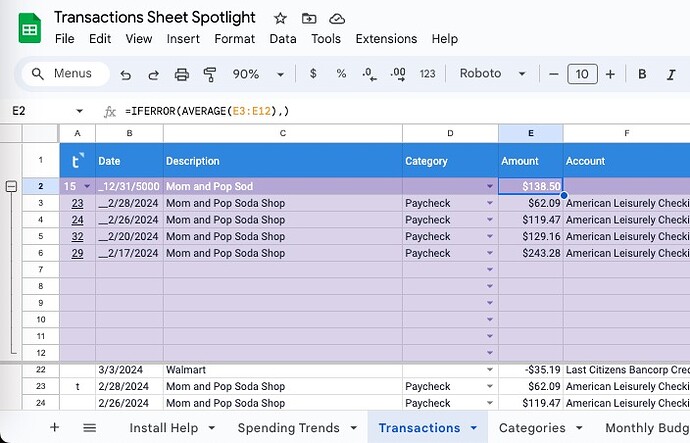
Task: Open Paycheck category dropdown for 2/28/2024 row 3
Action: coord(489,203)
